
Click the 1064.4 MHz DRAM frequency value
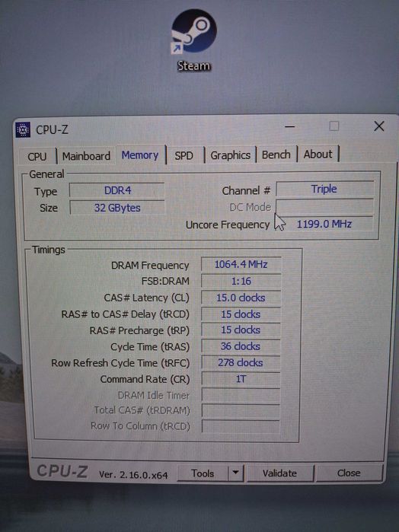(x=241, y=264)
